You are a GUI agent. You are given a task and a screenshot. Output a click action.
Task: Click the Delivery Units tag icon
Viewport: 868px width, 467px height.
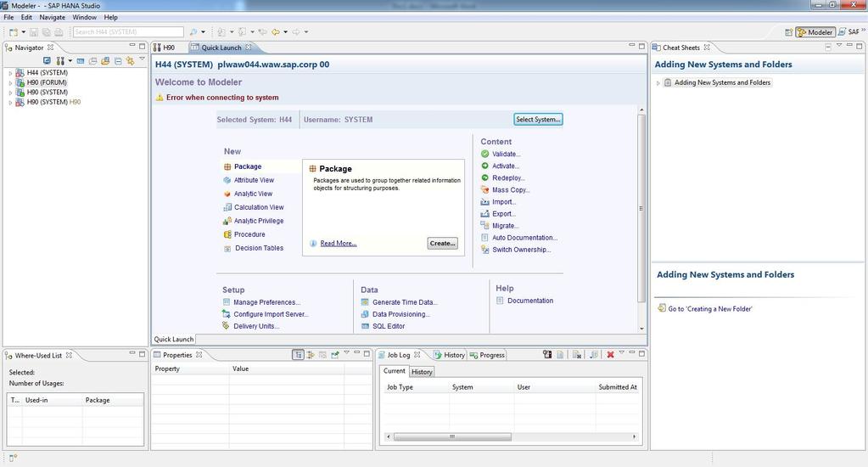click(226, 326)
